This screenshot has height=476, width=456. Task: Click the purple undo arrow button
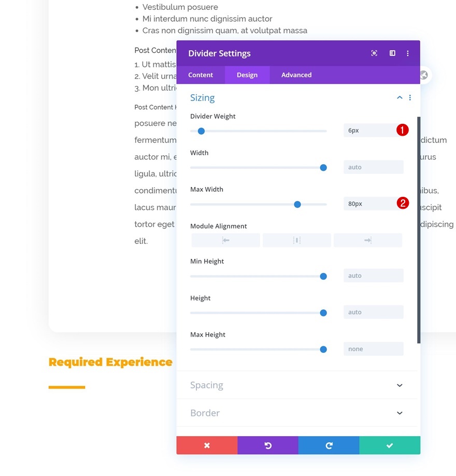pyautogui.click(x=268, y=445)
